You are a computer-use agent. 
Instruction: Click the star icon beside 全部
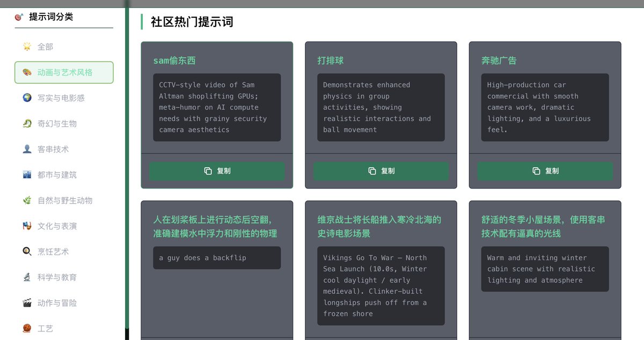pyautogui.click(x=27, y=47)
